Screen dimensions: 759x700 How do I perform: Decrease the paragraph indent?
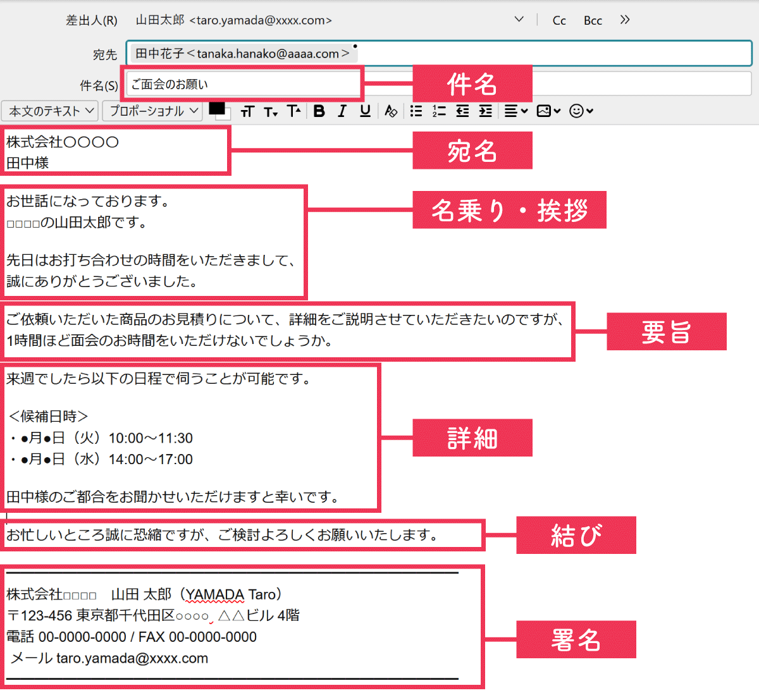(462, 111)
